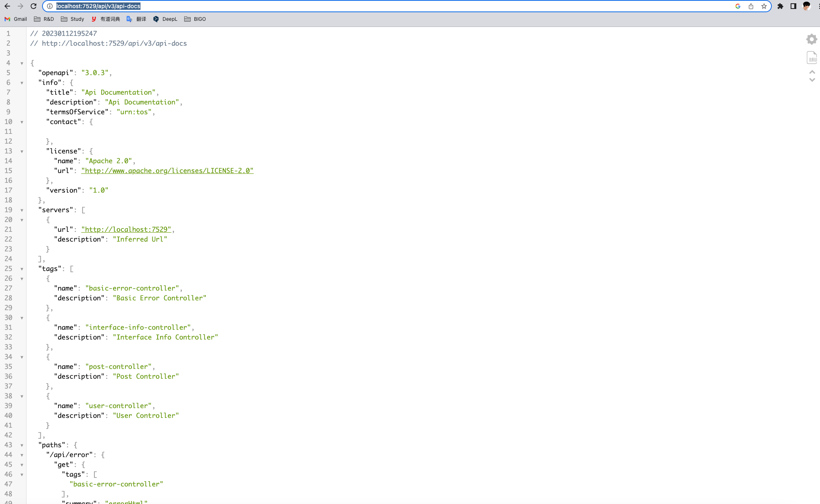The width and height of the screenshot is (820, 504).
Task: Open the DeepL bookmark
Action: click(x=165, y=19)
